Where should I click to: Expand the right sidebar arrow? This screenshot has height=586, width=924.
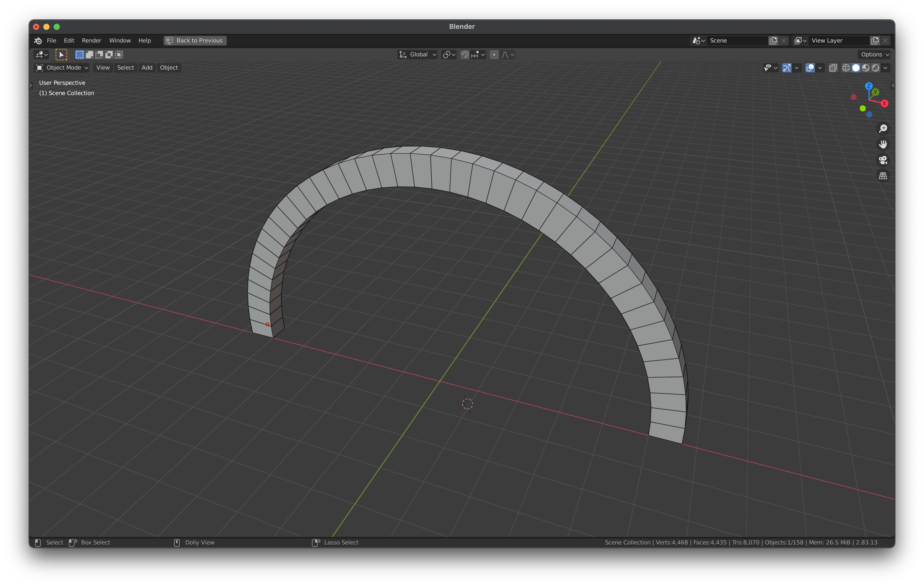893,86
